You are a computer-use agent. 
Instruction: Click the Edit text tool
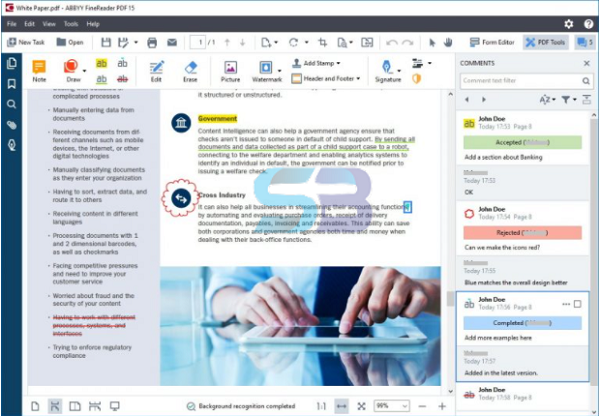(x=156, y=68)
